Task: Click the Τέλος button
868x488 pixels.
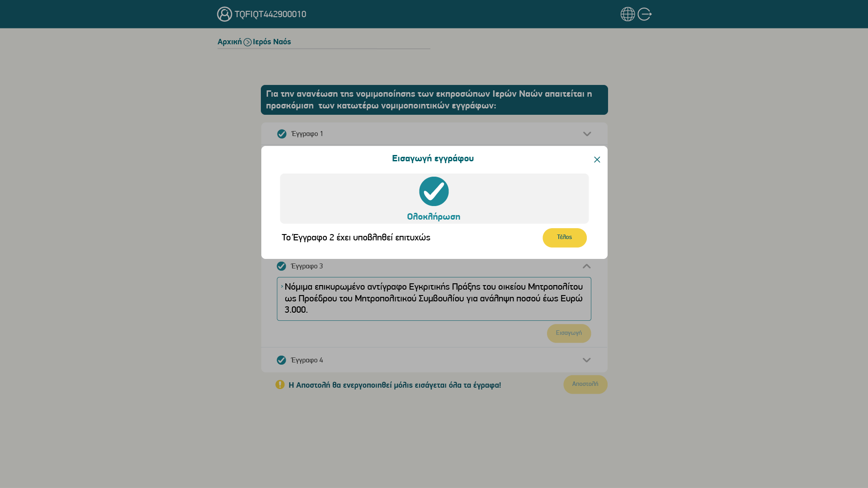Action: pos(565,238)
